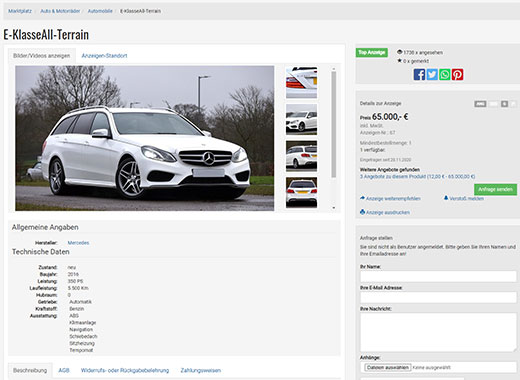Click the Dateien auswählen button

point(388,367)
